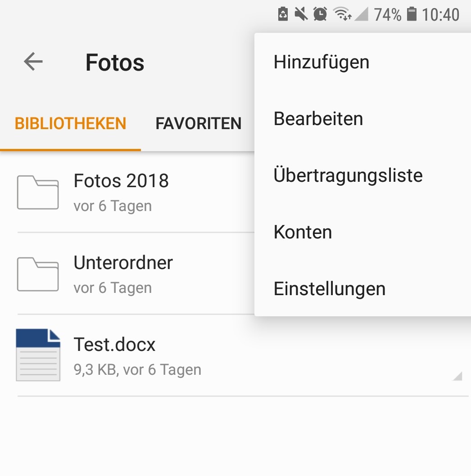Viewport: 471px width, 476px height.
Task: Open Einstellungen from the menu
Action: coord(363,289)
